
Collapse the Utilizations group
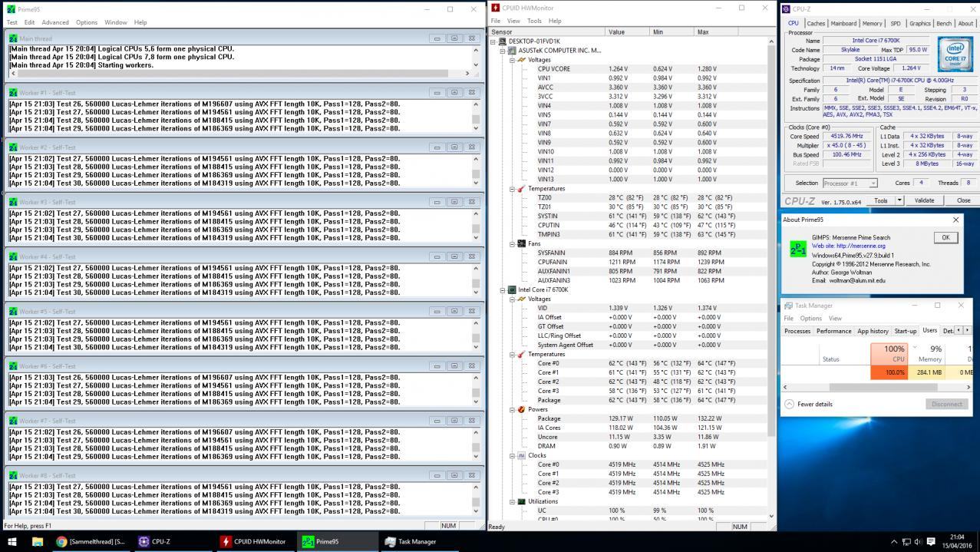pos(513,502)
